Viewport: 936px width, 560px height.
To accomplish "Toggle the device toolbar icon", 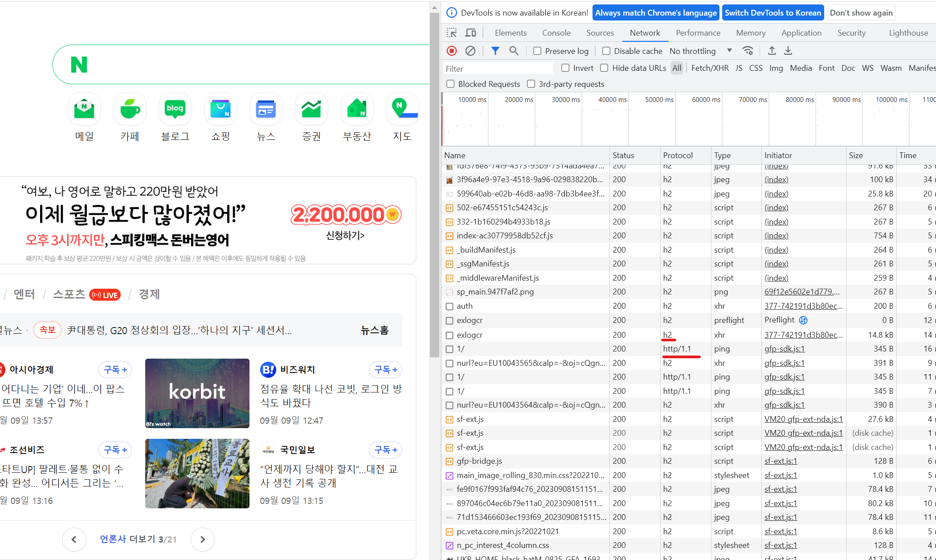I will 470,33.
